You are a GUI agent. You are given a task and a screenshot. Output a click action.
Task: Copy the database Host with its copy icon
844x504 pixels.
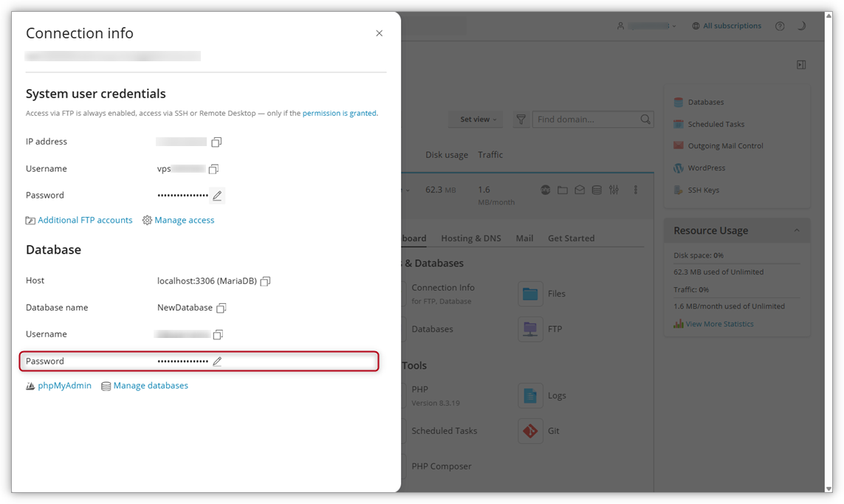(265, 280)
